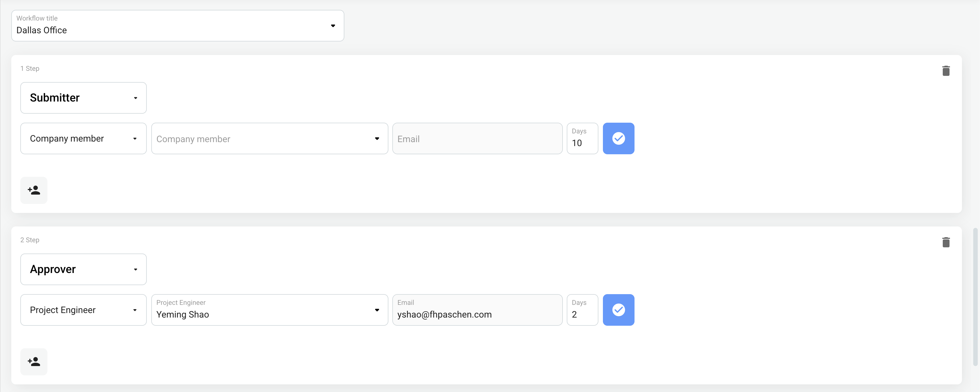Open the Project Engineer type dropdown
Viewport: 980px width, 392px height.
(83, 310)
